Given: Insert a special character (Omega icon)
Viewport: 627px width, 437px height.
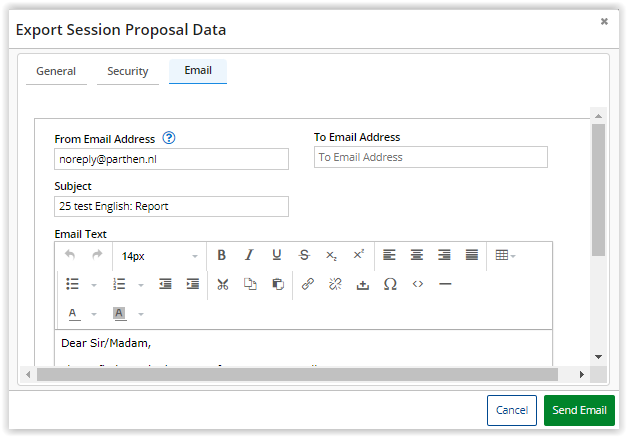Looking at the screenshot, I should click(390, 284).
